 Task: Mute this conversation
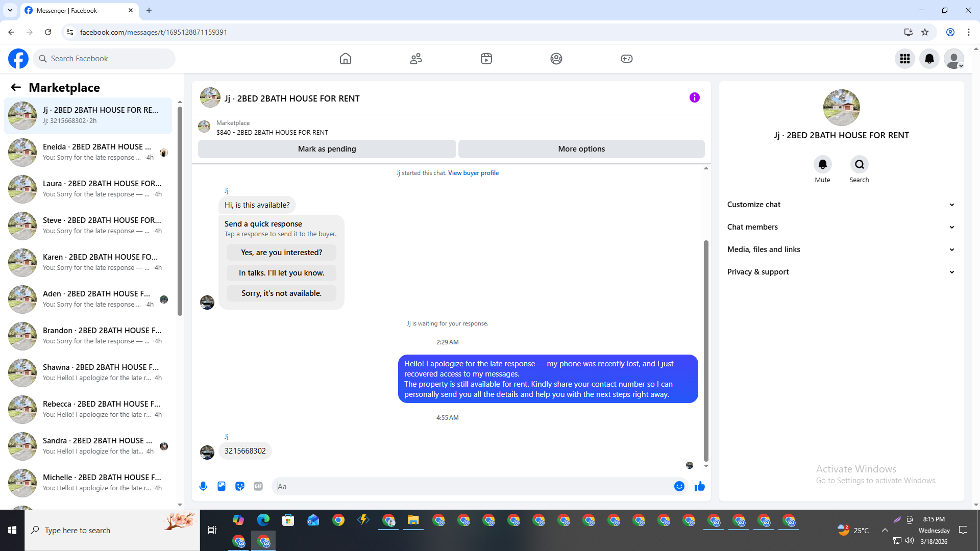tap(822, 164)
